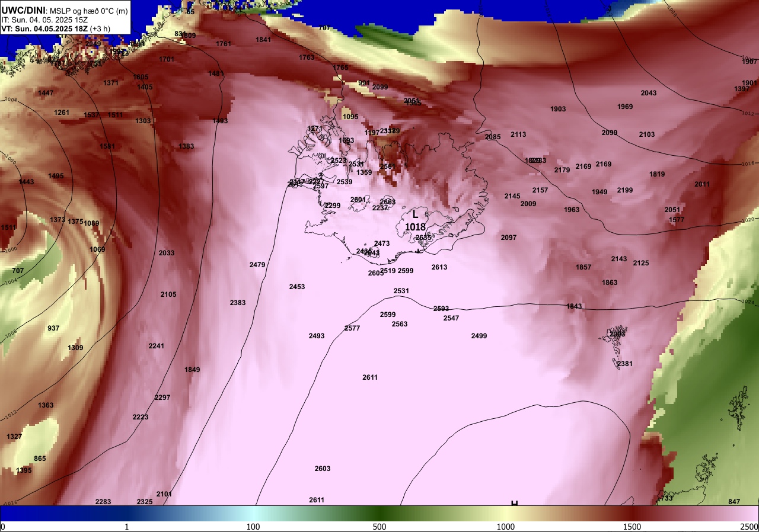Click the height value 2199

tap(625, 190)
